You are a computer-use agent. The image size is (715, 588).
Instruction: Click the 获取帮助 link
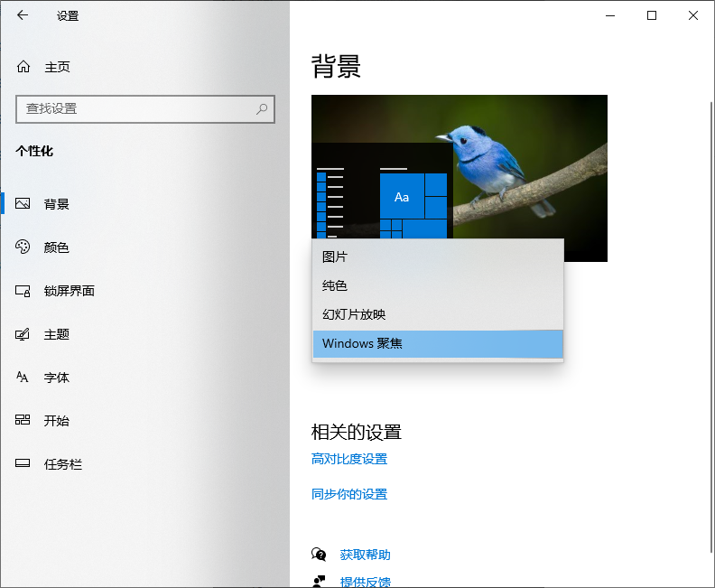tap(366, 555)
